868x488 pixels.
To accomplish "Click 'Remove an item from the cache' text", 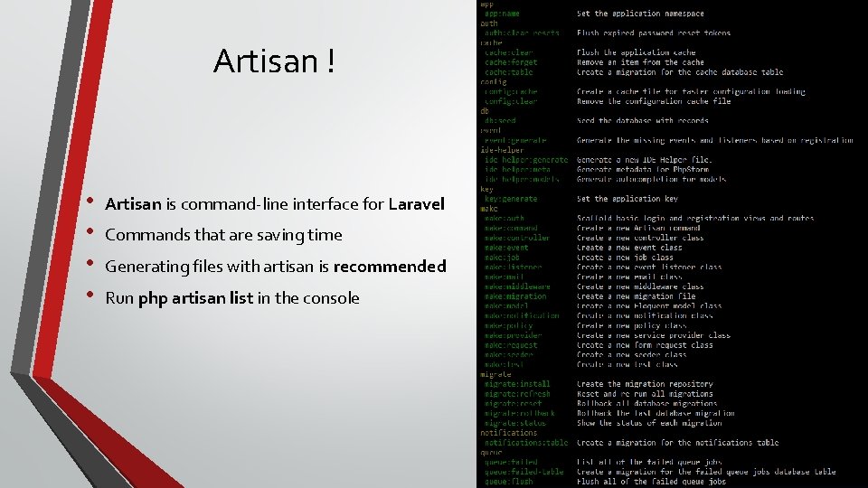I will pyautogui.click(x=640, y=62).
